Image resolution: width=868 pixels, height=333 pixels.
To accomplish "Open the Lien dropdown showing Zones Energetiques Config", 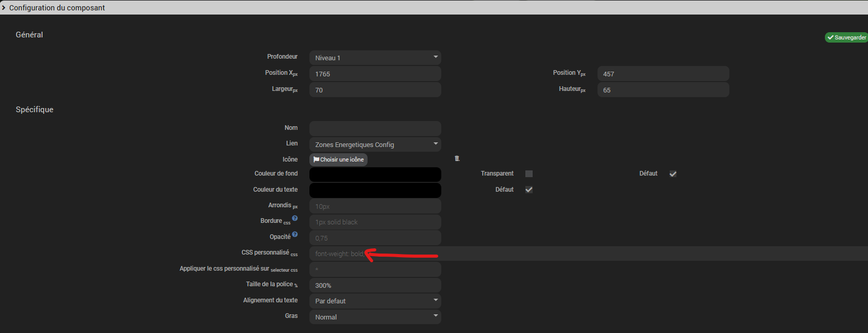I will click(375, 144).
